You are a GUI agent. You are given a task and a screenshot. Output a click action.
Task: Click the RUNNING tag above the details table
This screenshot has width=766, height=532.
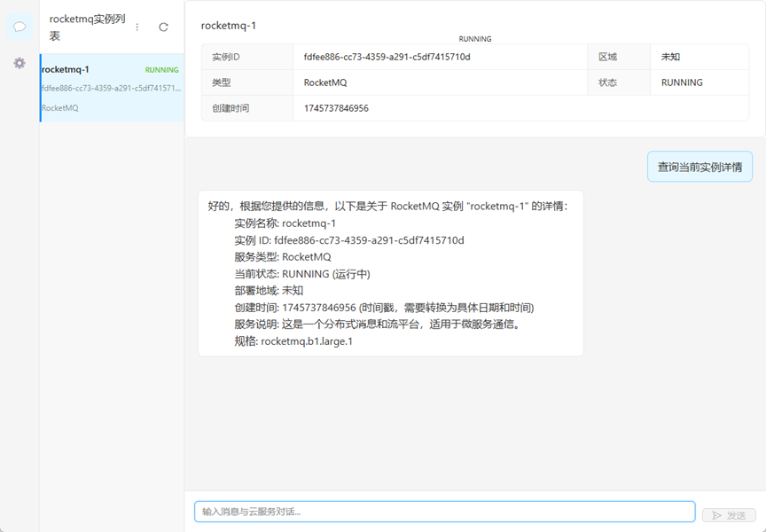pyautogui.click(x=475, y=39)
